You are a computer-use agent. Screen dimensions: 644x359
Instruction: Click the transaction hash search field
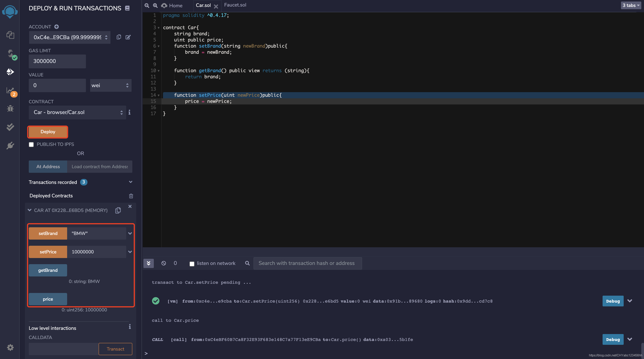pyautogui.click(x=307, y=263)
